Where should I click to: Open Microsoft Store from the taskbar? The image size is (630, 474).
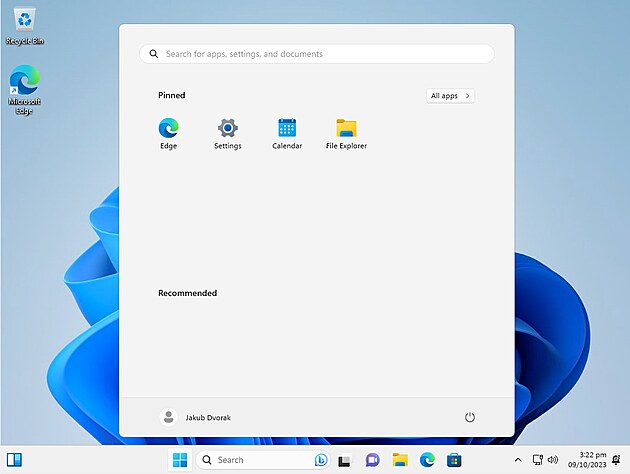tap(454, 460)
